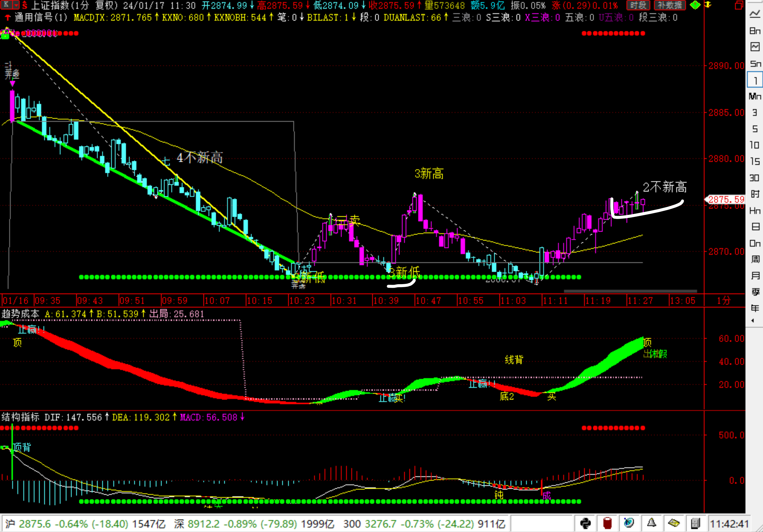This screenshot has width=763, height=532.
Task: Open the dropdown arrow beside K button
Action: (x=16, y=5)
